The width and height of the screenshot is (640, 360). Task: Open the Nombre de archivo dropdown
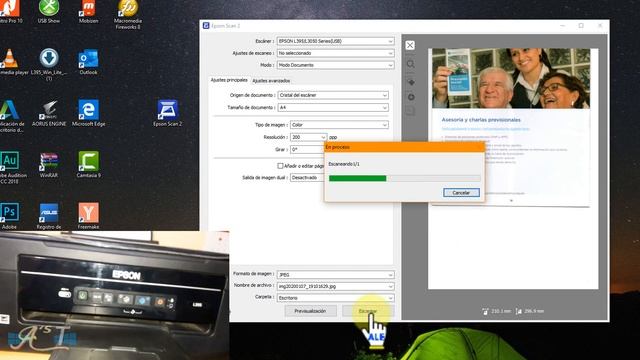336,287
